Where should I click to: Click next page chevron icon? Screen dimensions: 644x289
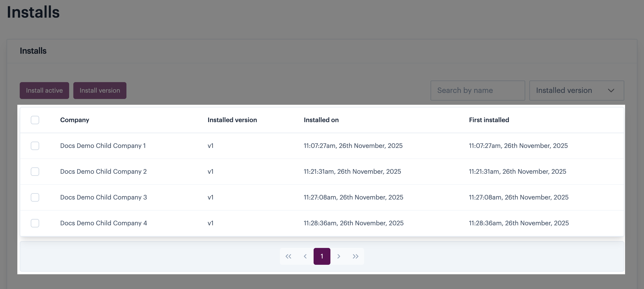(339, 256)
